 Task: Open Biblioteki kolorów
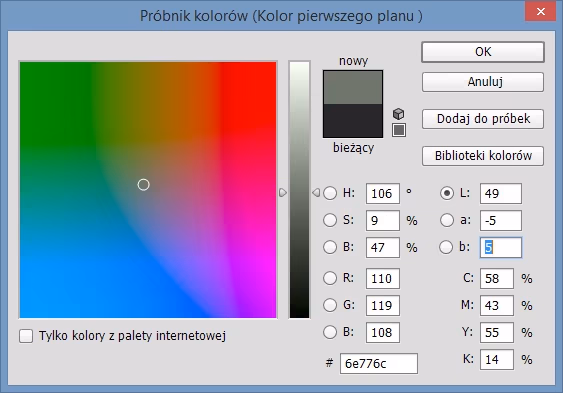pyautogui.click(x=483, y=156)
